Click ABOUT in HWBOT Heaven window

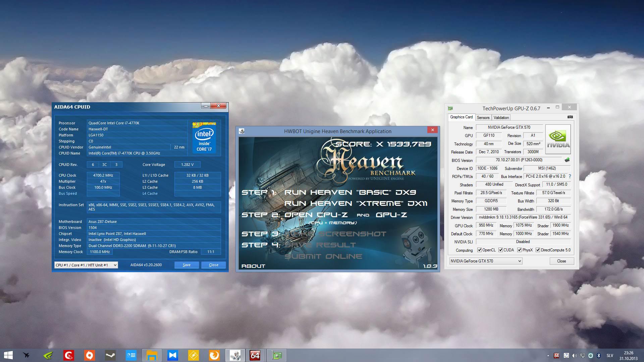(254, 266)
